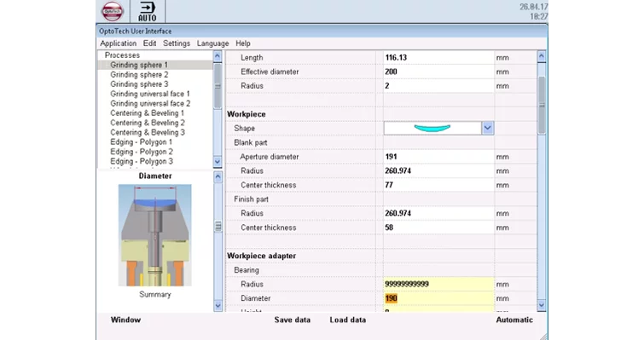The height and width of the screenshot is (340, 644).
Task: Click the parameter table scroll-down arrow
Action: 542,305
